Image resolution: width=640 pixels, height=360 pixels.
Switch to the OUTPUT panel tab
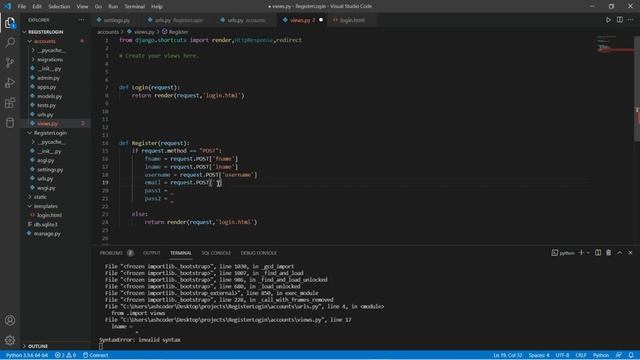click(x=151, y=253)
